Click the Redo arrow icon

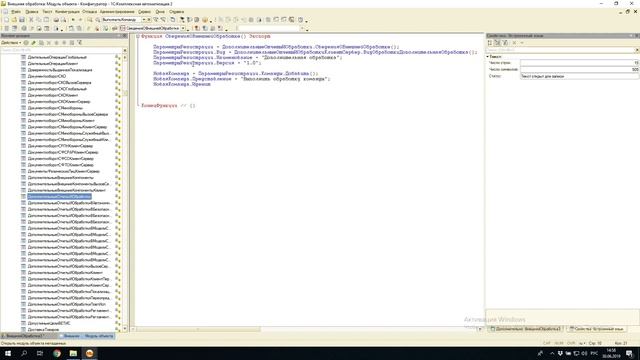click(80, 20)
